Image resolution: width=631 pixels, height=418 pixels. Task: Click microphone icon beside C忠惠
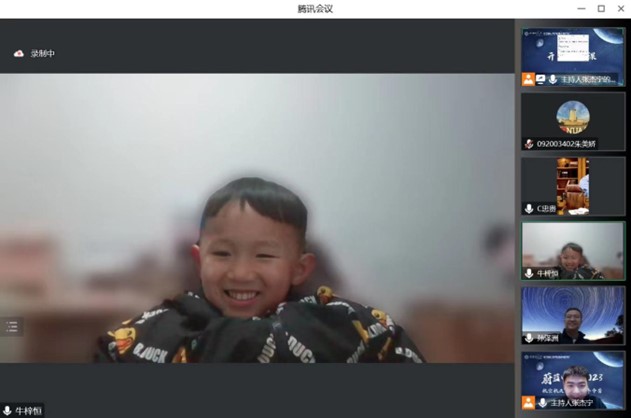click(x=529, y=208)
